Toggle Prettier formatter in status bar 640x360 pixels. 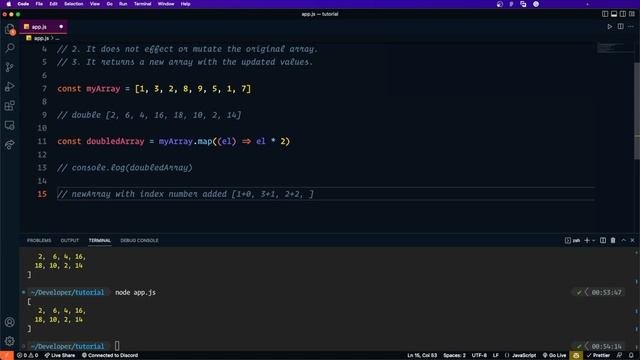tap(598, 356)
